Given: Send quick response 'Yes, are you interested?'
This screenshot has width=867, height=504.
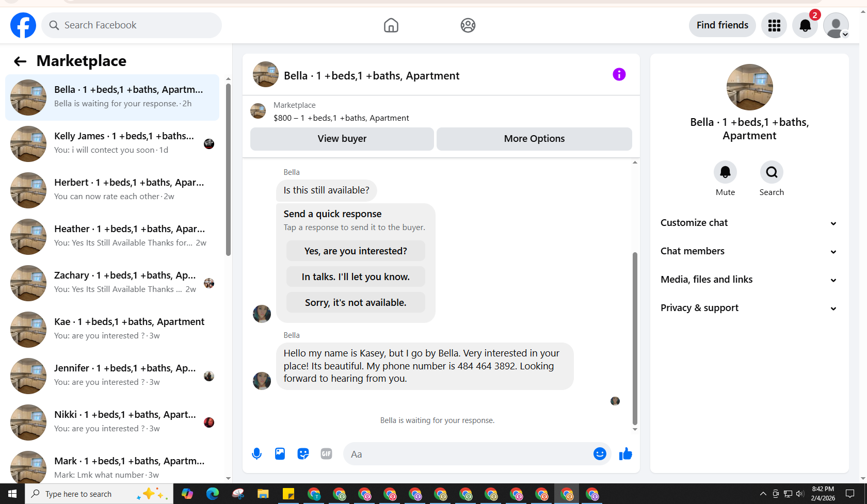Looking at the screenshot, I should [356, 251].
